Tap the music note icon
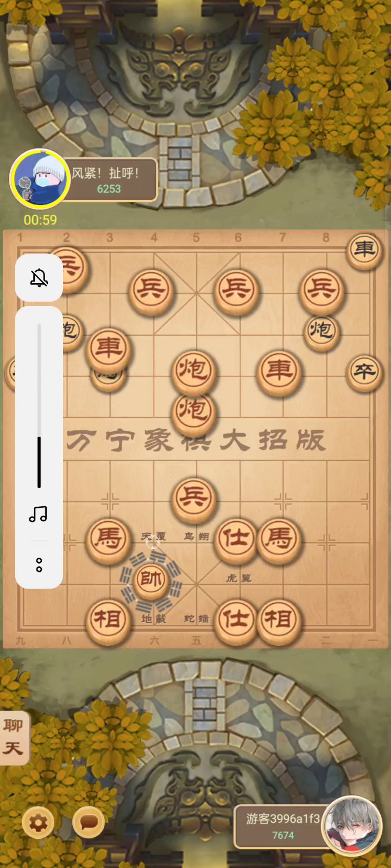Image resolution: width=391 pixels, height=868 pixels. click(39, 514)
